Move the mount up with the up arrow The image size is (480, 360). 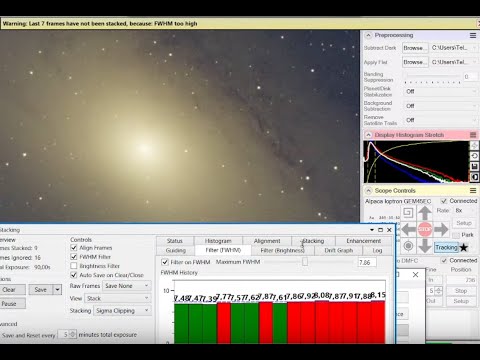point(425,213)
